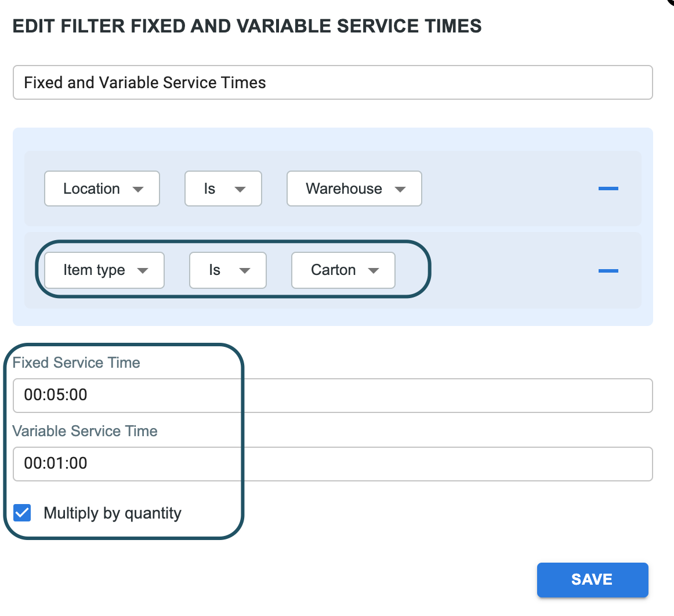Open the Is operator dropdown beside Item type

[x=228, y=270]
